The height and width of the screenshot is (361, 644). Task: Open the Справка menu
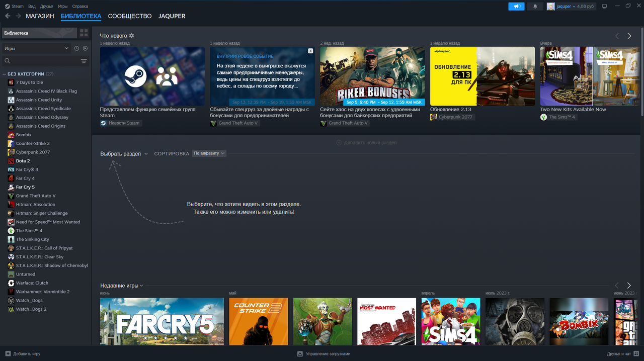(x=80, y=7)
